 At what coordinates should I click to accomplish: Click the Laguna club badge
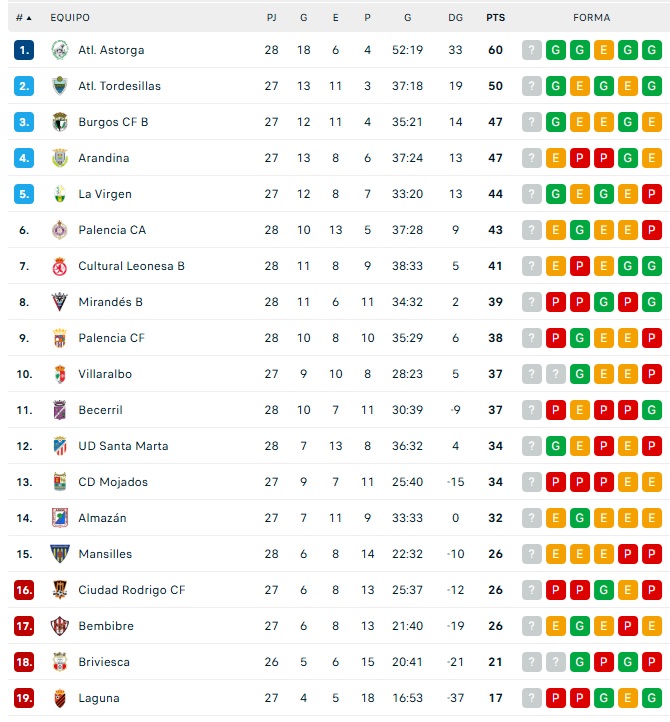tap(59, 698)
